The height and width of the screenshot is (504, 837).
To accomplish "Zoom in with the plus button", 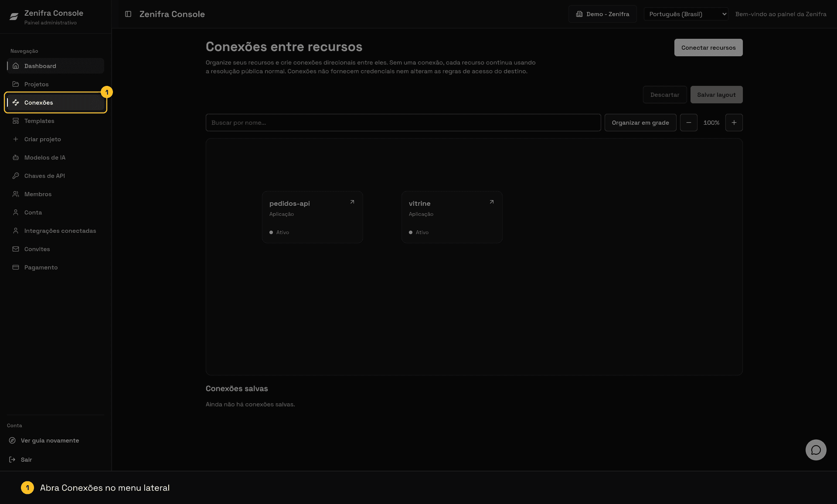I will coord(734,123).
